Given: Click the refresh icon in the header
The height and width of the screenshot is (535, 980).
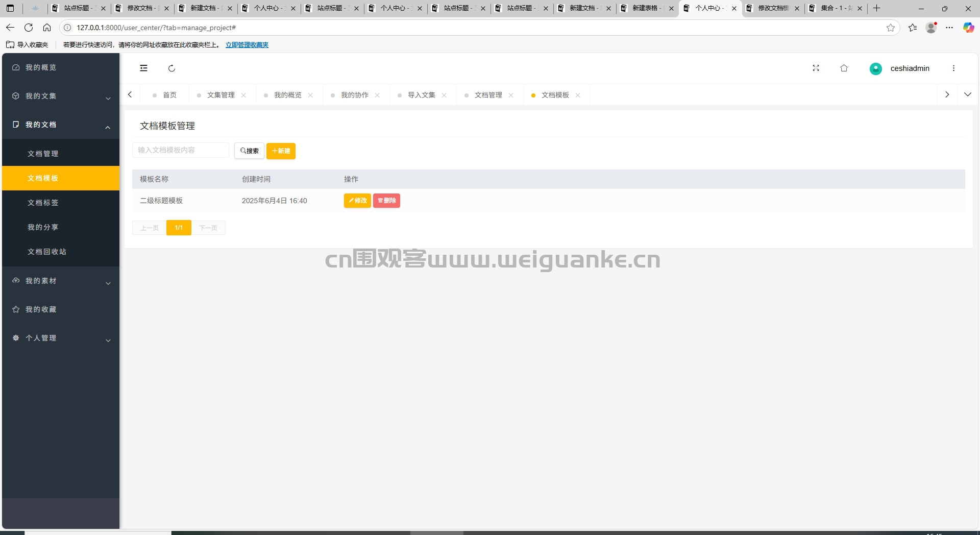Looking at the screenshot, I should coord(172,68).
